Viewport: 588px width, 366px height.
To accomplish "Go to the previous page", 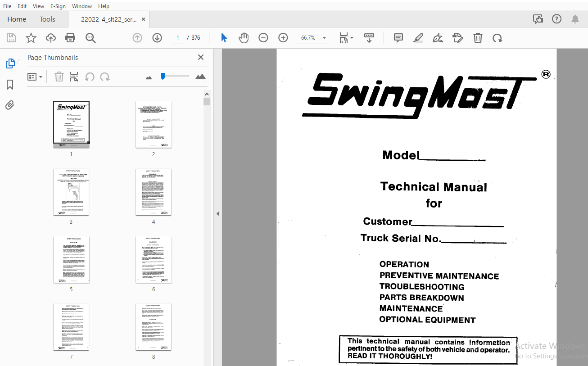I will (137, 38).
